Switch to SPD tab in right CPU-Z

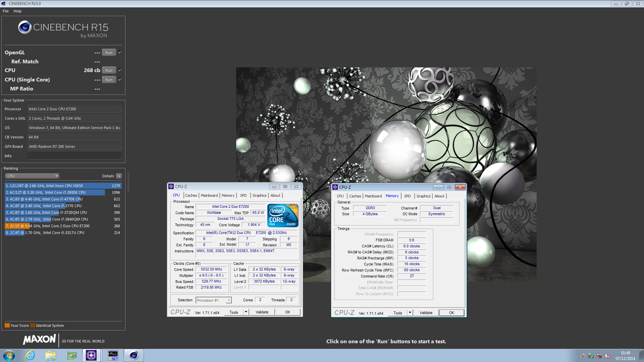click(408, 196)
